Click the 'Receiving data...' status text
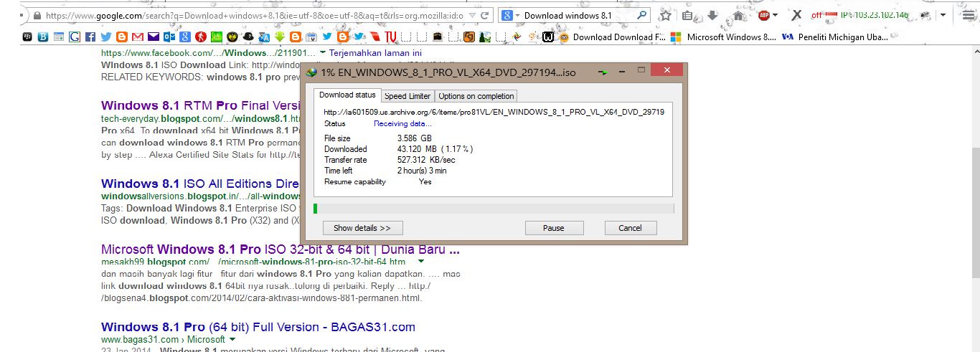Screen dimensions: 980x352 click(x=403, y=123)
